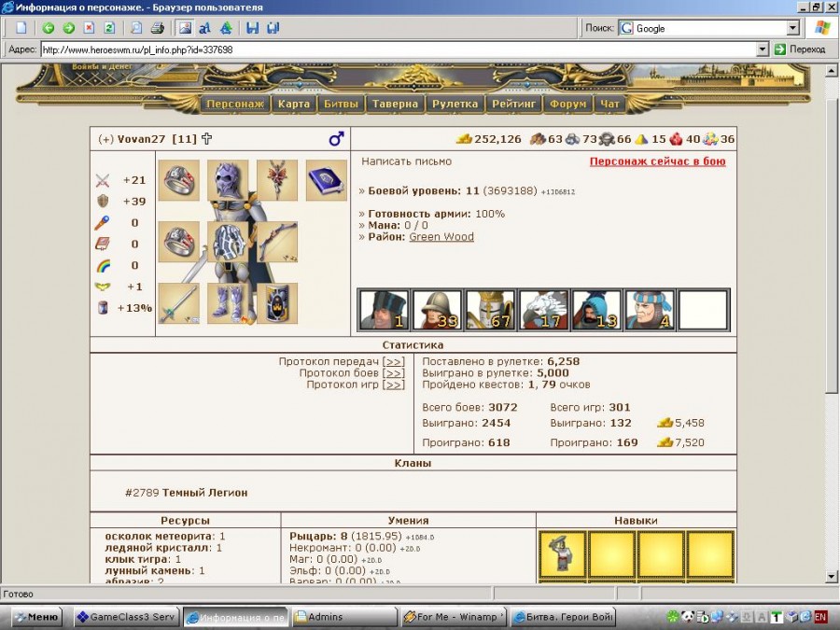Click the EN language indicator in tray
Image resolution: width=840 pixels, height=630 pixels.
(820, 617)
